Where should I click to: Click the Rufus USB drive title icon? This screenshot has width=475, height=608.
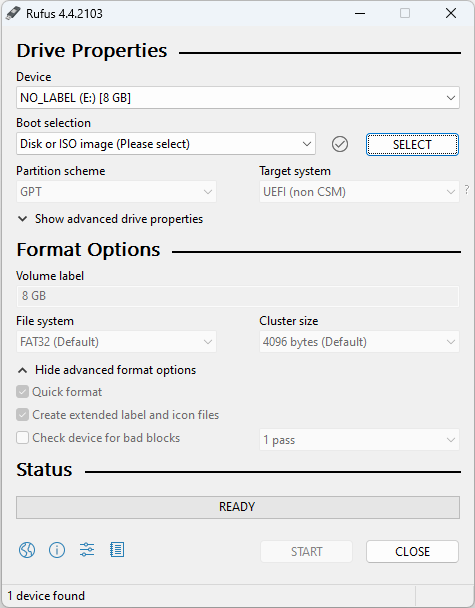tap(13, 13)
